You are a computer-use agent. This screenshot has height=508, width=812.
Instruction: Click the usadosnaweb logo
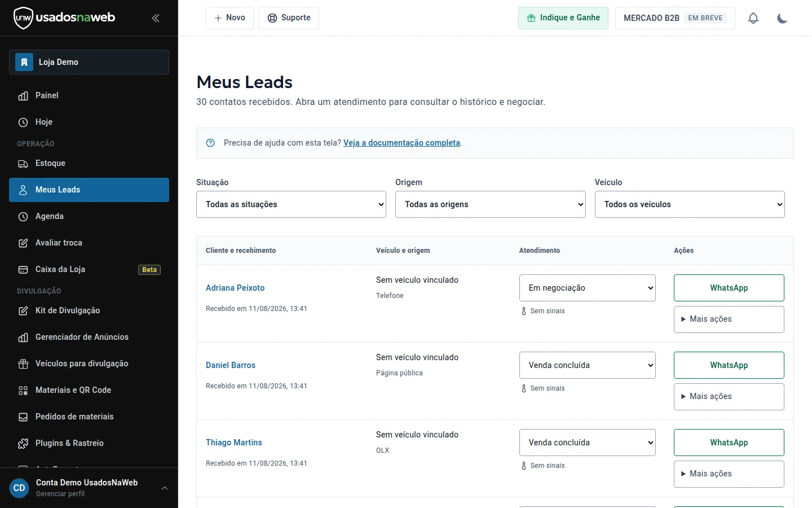pos(64,17)
